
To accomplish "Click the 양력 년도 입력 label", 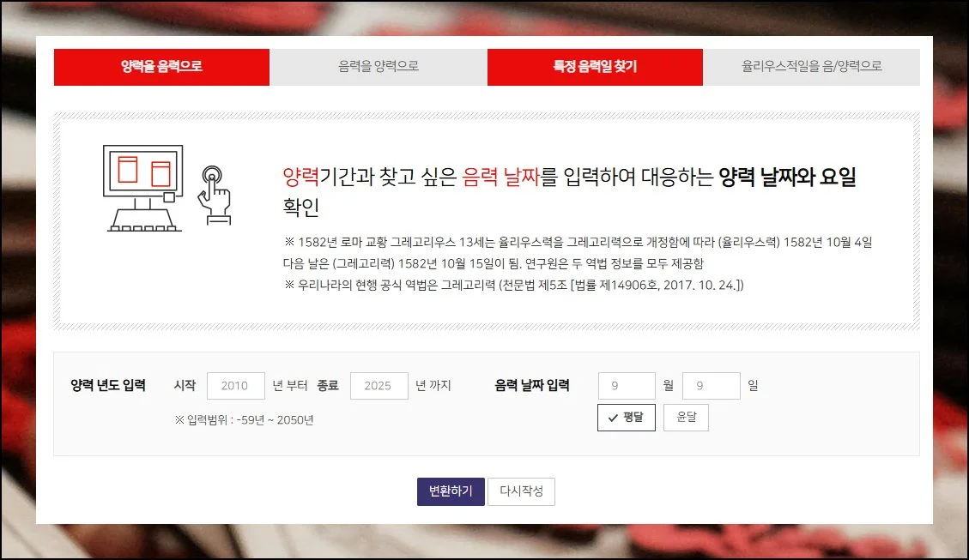I will click(108, 386).
